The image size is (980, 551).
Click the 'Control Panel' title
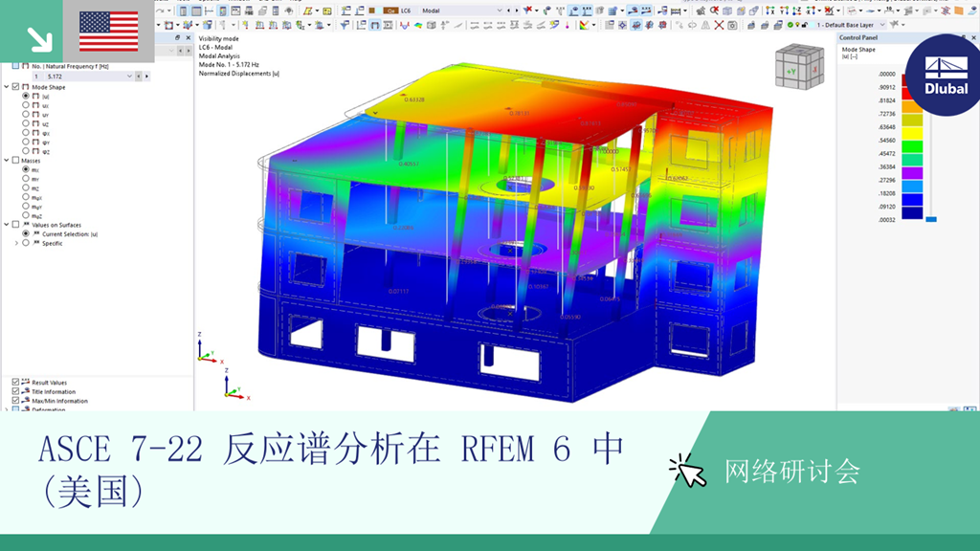[x=857, y=37]
